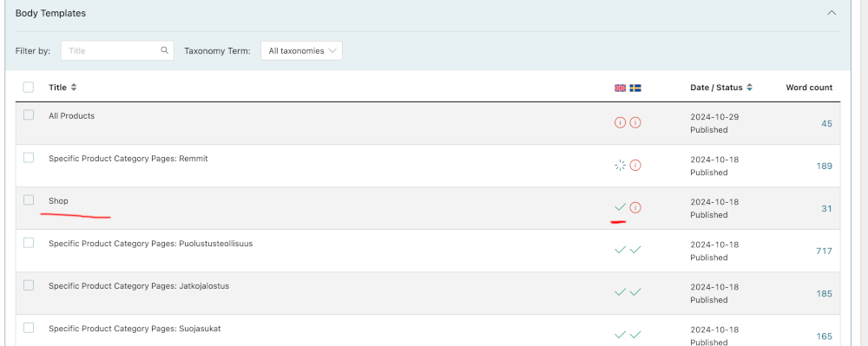The width and height of the screenshot is (868, 346).
Task: Check the Suojasukat row checkbox
Action: 29,328
